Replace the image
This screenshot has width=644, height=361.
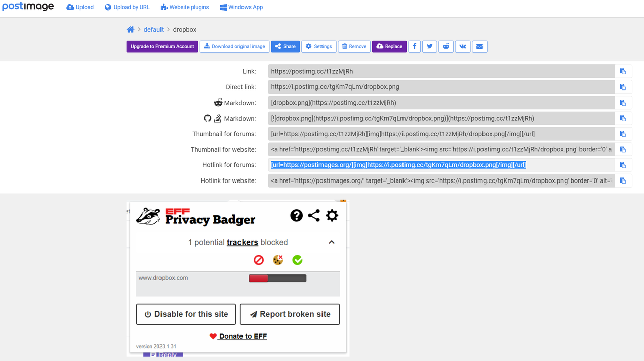point(389,46)
